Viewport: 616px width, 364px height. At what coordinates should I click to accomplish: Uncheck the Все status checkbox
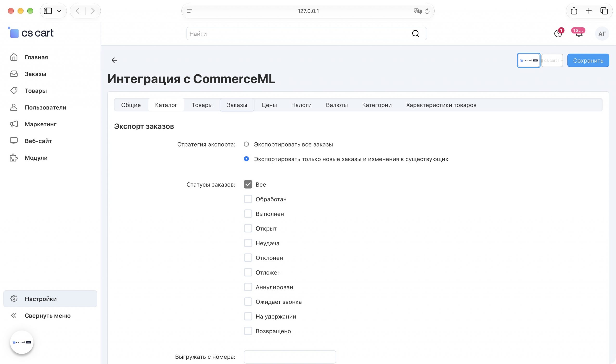click(248, 185)
